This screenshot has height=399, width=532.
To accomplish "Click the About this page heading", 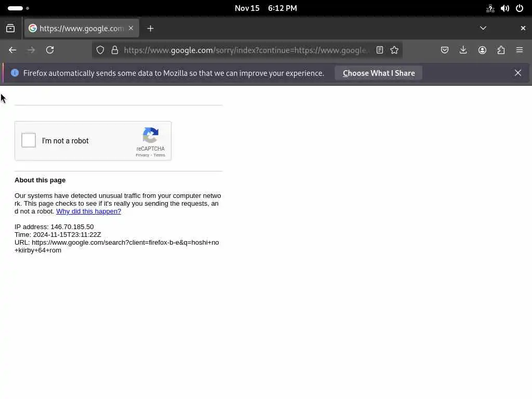I will point(40,180).
